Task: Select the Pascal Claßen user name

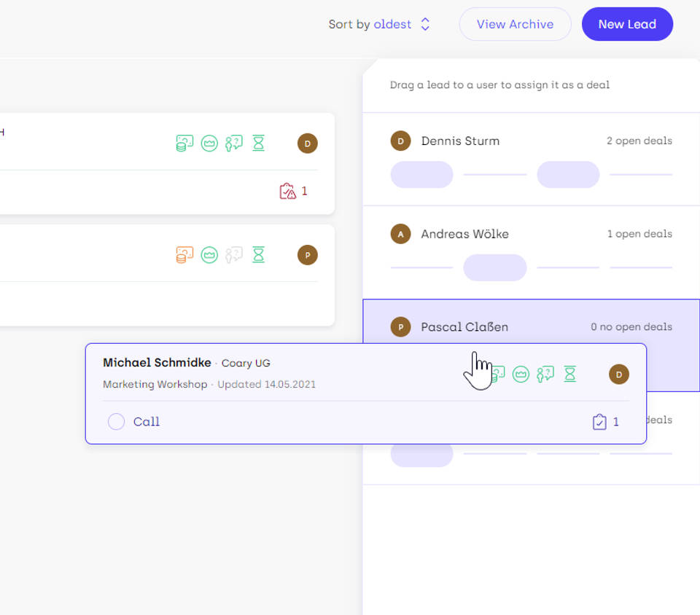Action: 464,327
